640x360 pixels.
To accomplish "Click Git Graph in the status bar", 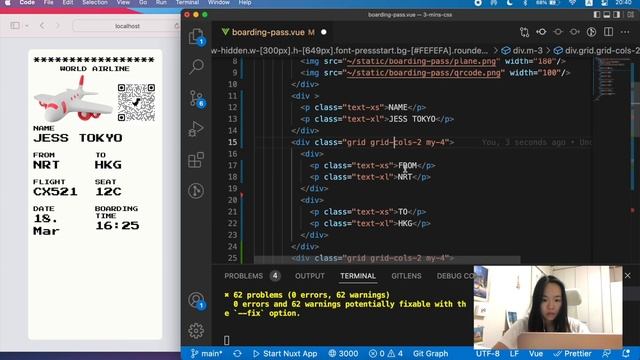I will 430,353.
